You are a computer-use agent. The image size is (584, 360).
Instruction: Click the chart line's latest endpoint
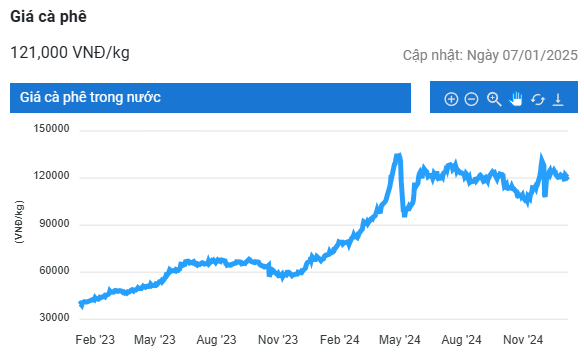567,178
